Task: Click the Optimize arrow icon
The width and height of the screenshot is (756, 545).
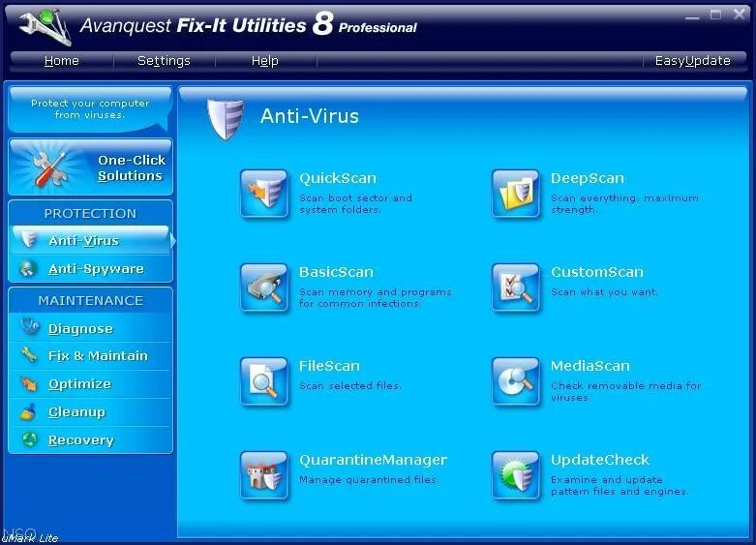Action: click(x=28, y=384)
